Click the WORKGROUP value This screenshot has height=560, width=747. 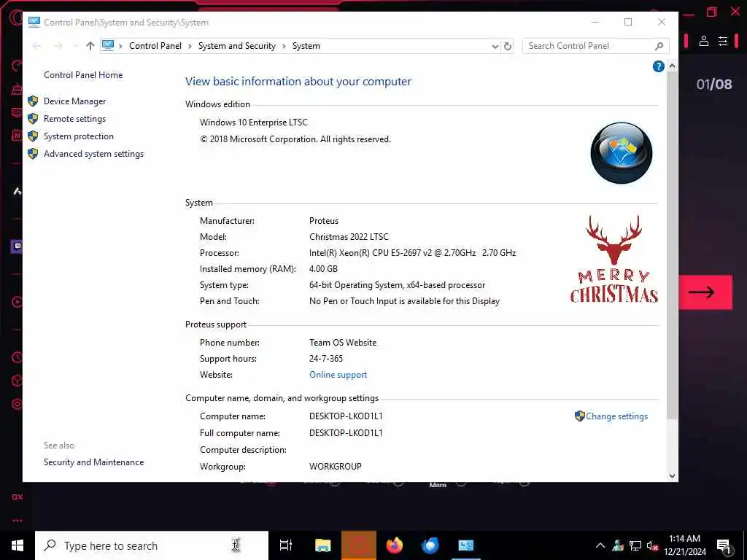(336, 466)
